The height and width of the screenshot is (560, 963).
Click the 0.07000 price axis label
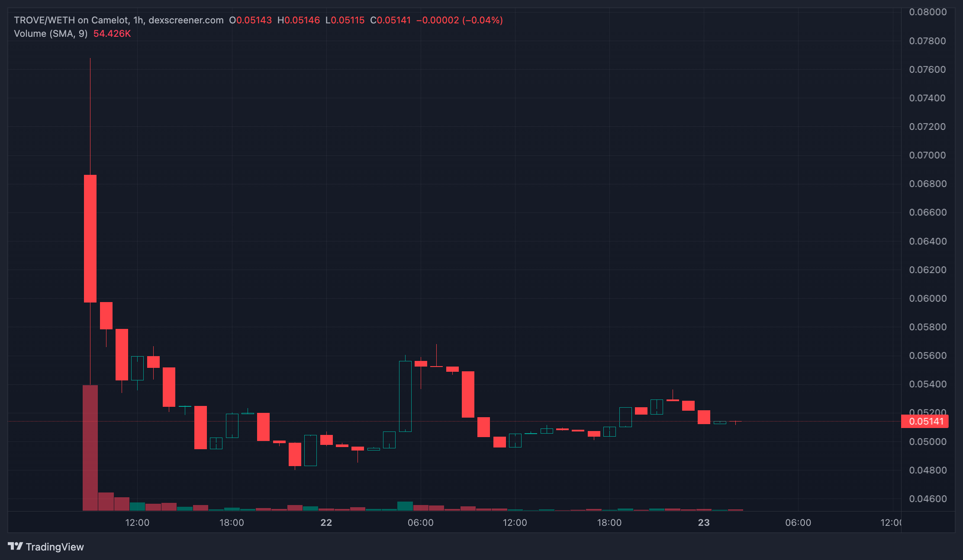pos(928,155)
